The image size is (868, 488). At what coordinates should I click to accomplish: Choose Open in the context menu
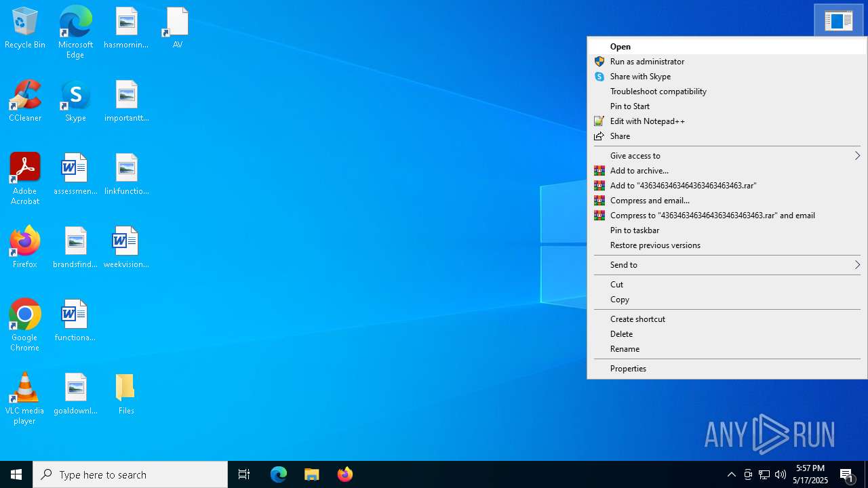click(727, 47)
